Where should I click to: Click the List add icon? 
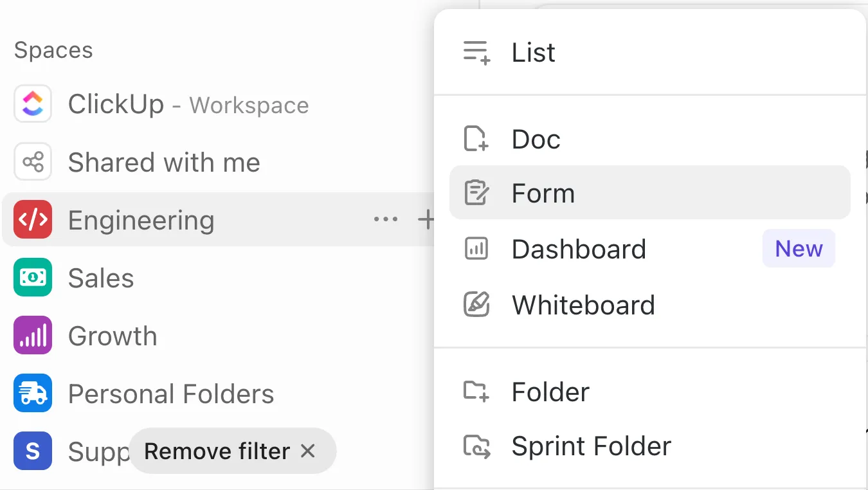476,52
